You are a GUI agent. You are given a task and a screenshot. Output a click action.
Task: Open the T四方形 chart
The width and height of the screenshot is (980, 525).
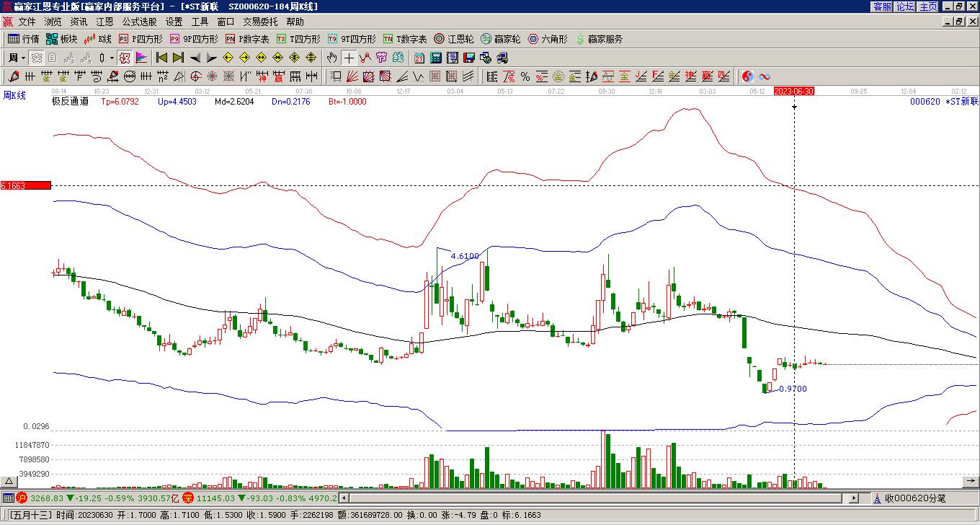(x=298, y=39)
